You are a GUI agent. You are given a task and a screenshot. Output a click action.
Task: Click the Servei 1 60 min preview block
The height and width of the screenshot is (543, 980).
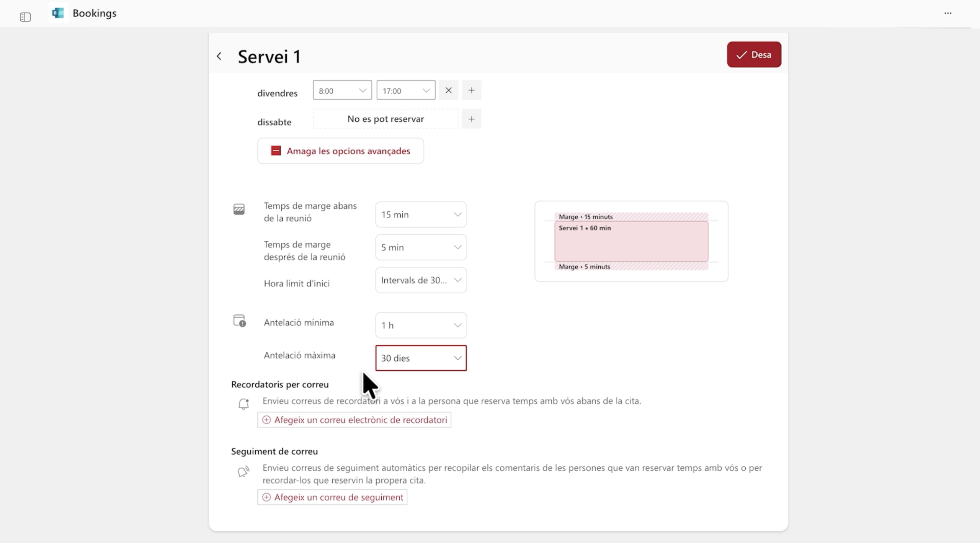[631, 242]
